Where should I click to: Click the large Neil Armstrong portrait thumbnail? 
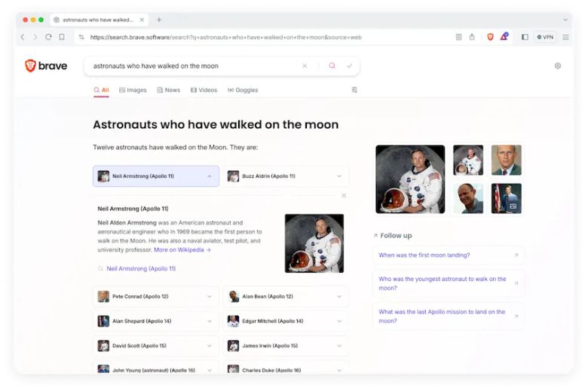(410, 179)
